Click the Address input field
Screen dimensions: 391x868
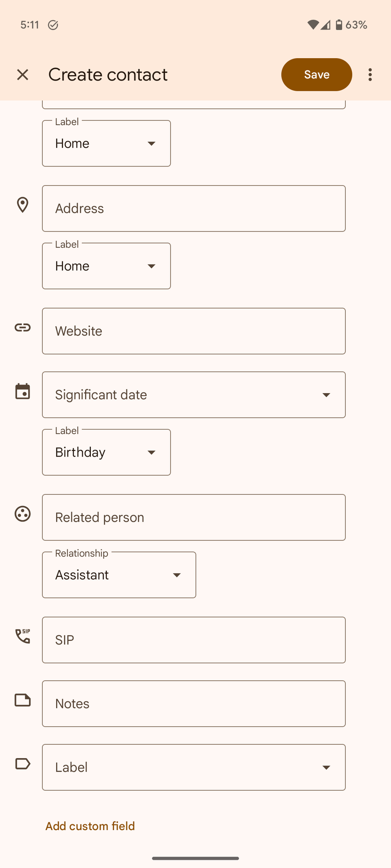[193, 208]
